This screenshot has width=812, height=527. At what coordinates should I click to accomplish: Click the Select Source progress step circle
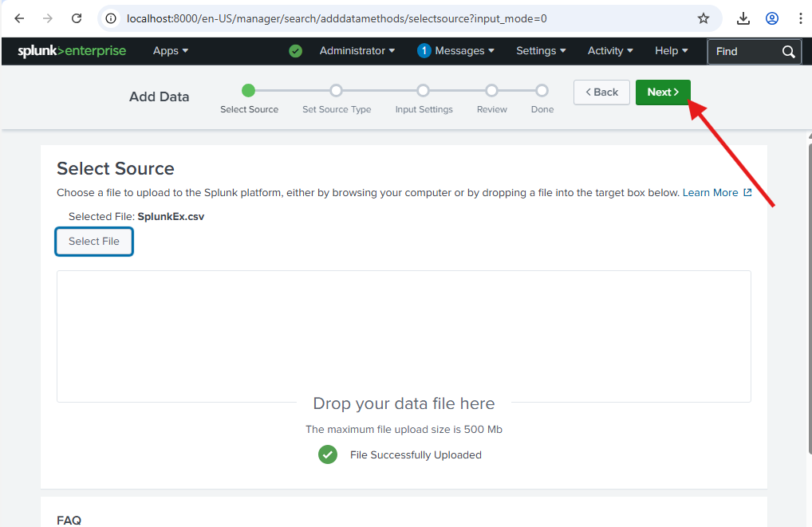249,91
